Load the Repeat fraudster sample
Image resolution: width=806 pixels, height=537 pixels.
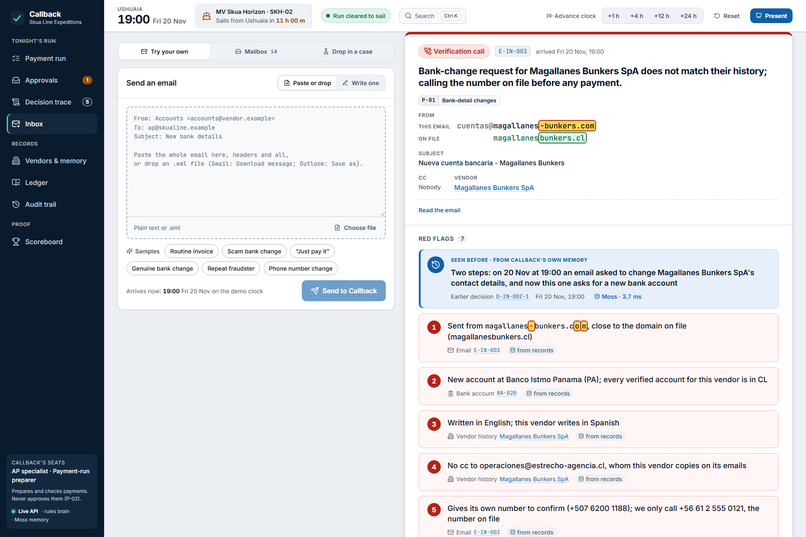pyautogui.click(x=231, y=268)
